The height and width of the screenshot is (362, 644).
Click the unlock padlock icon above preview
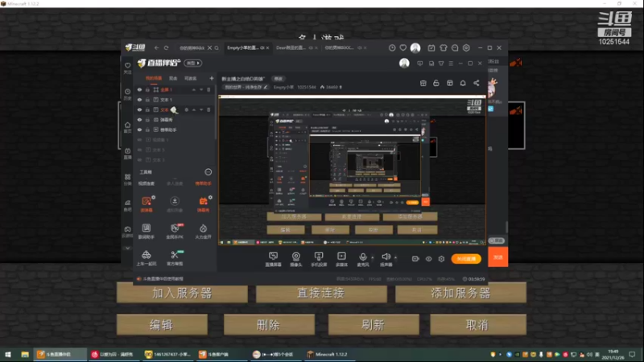[x=436, y=83]
